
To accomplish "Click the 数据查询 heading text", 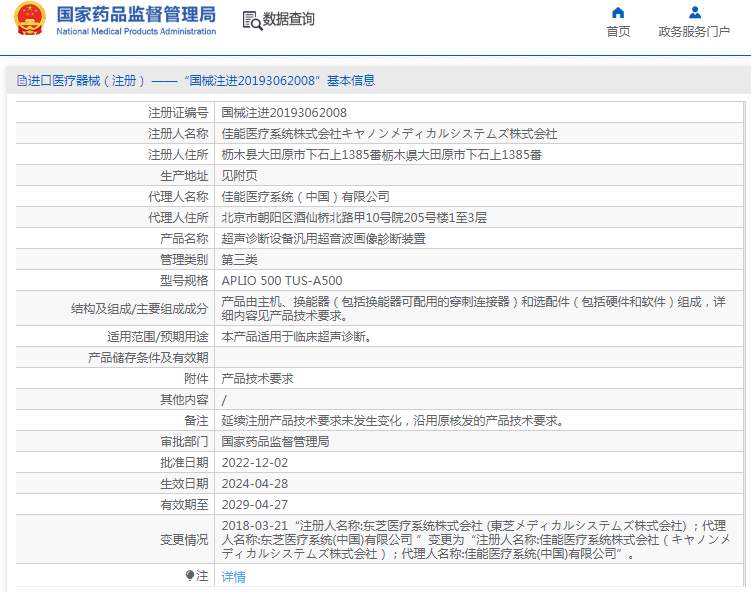I will coord(289,19).
